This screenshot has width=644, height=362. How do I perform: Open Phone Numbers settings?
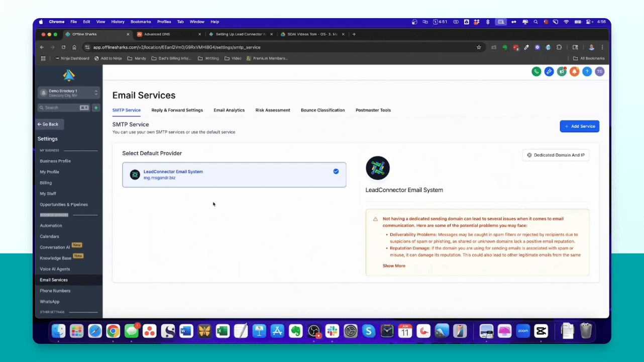point(55,291)
